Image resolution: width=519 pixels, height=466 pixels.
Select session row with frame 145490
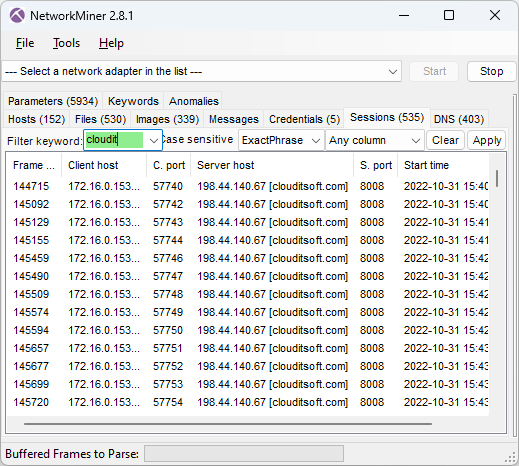tap(248, 276)
